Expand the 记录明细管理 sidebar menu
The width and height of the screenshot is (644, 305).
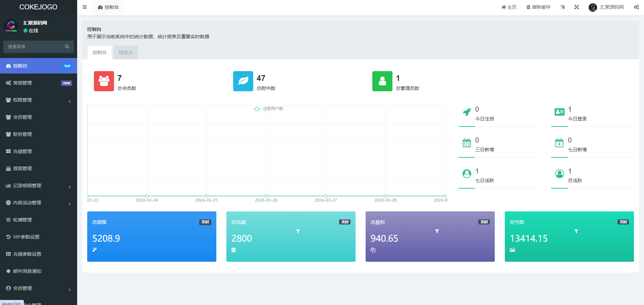(x=39, y=186)
